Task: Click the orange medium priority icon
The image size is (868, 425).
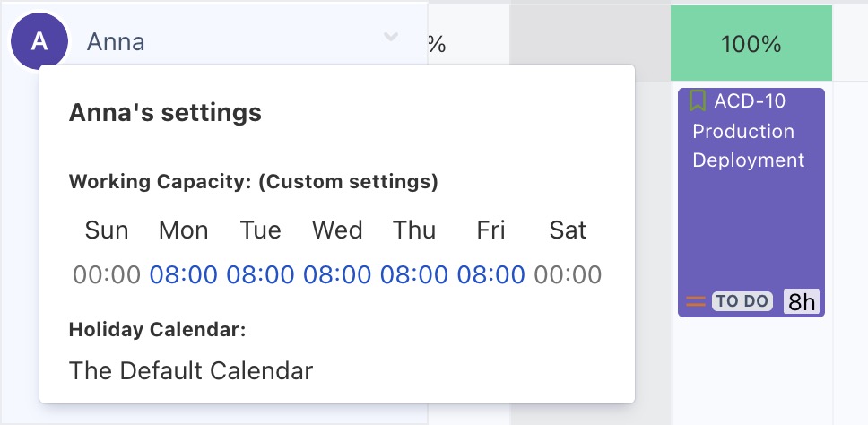Action: [696, 301]
